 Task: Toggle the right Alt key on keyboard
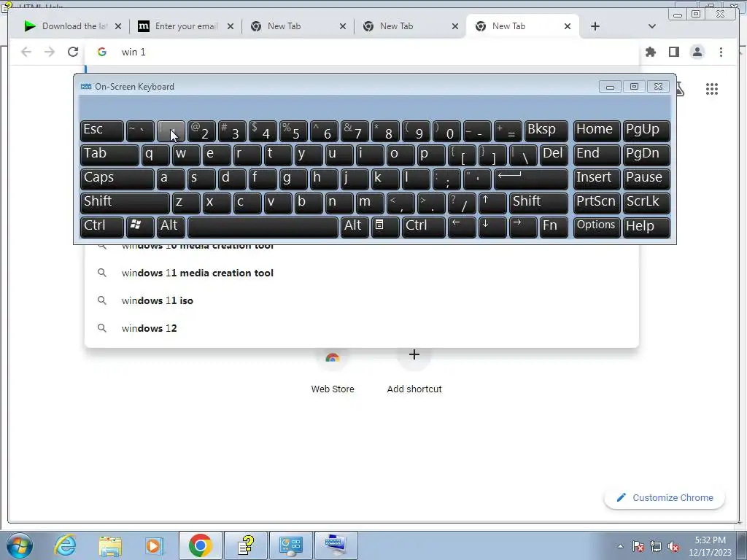(355, 227)
